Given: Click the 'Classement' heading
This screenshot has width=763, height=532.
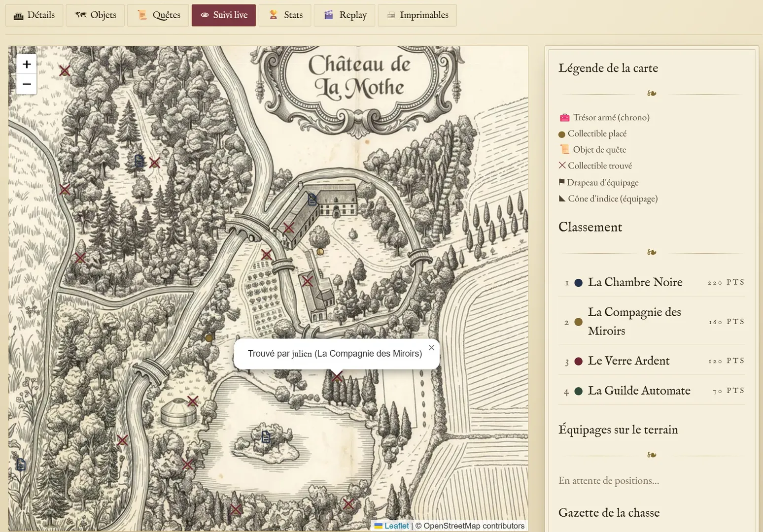Looking at the screenshot, I should pos(590,227).
